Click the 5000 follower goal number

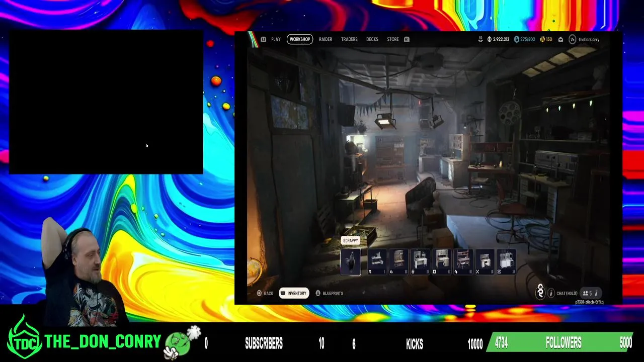pos(625,343)
